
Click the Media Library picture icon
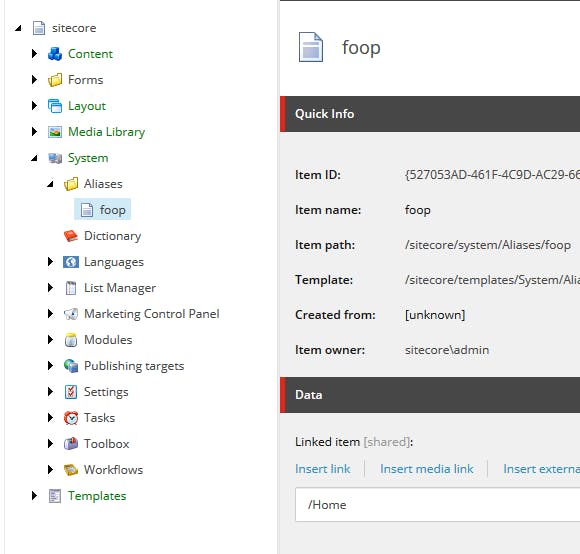click(x=55, y=132)
